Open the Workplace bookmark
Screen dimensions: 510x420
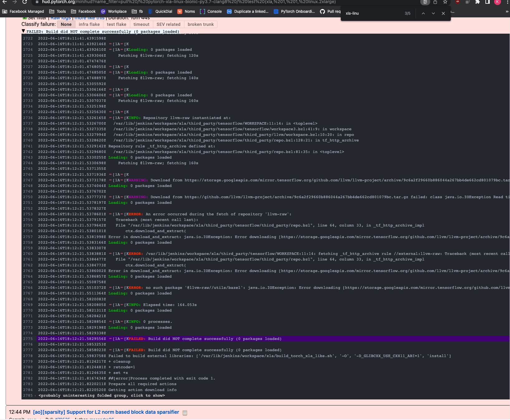coord(114,12)
